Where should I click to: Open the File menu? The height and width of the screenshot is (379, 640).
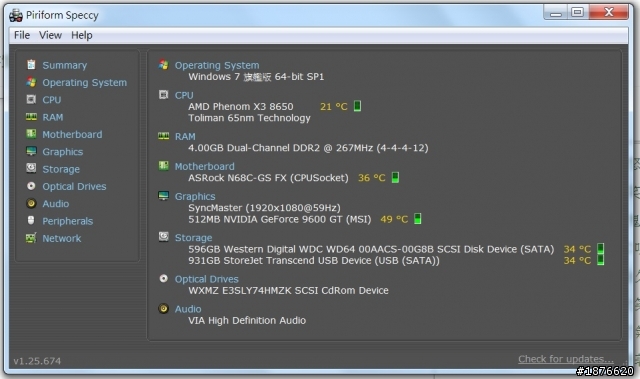pyautogui.click(x=22, y=35)
